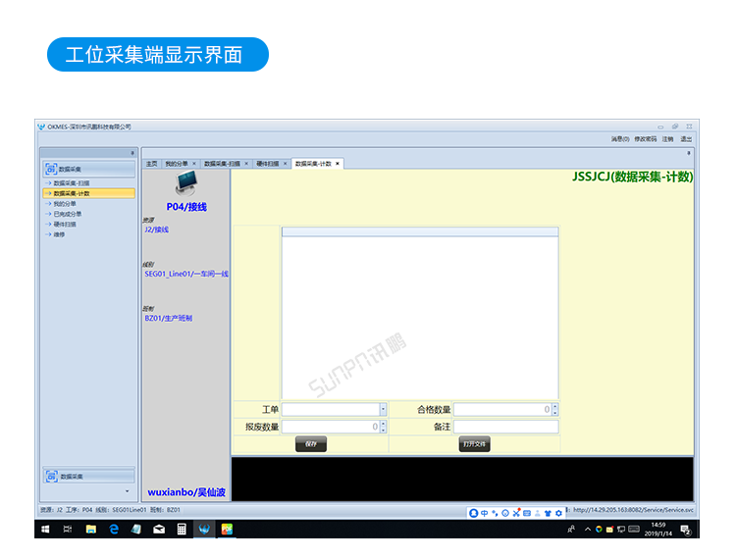736x560 pixels.
Task: Switch to the 硬件扫描 tab
Action: tap(268, 164)
